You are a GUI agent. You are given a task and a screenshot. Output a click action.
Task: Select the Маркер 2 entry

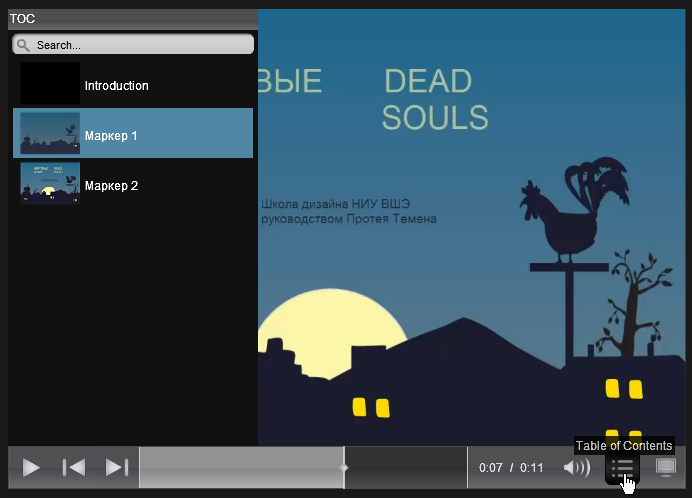click(133, 183)
